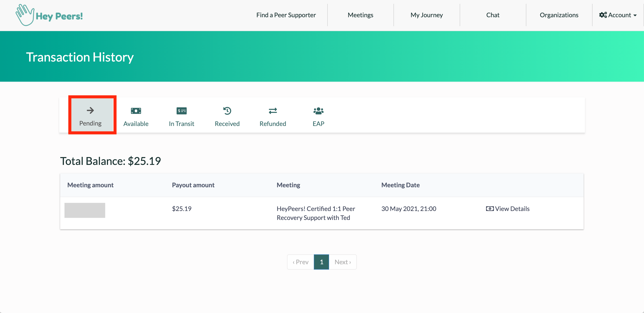Click the Hey Peers! brand text
The height and width of the screenshot is (313, 644).
(59, 16)
